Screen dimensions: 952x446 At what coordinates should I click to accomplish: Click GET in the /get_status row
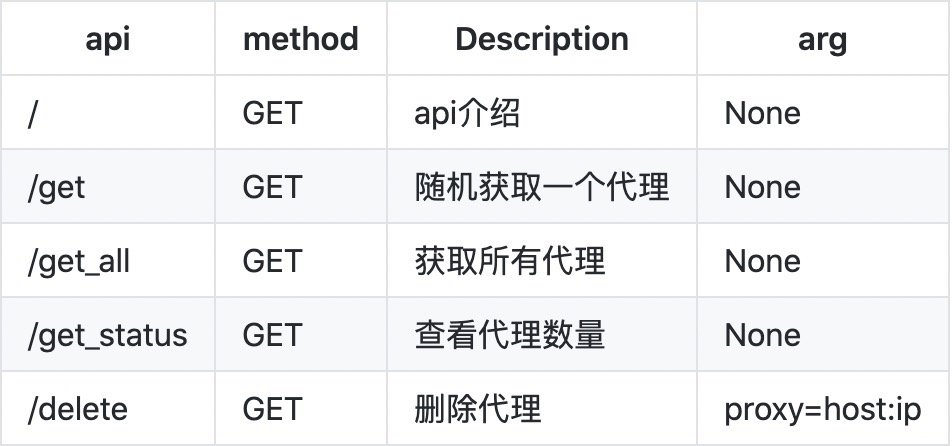coord(271,335)
